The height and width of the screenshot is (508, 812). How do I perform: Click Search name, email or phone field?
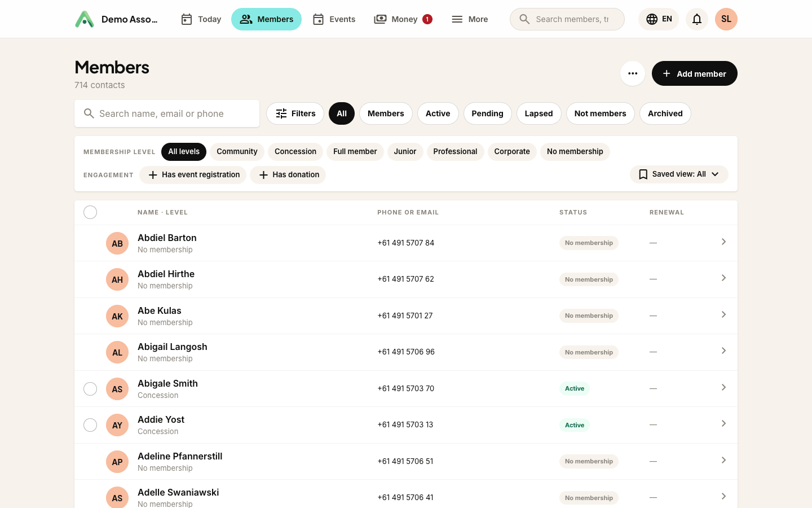[167, 113]
